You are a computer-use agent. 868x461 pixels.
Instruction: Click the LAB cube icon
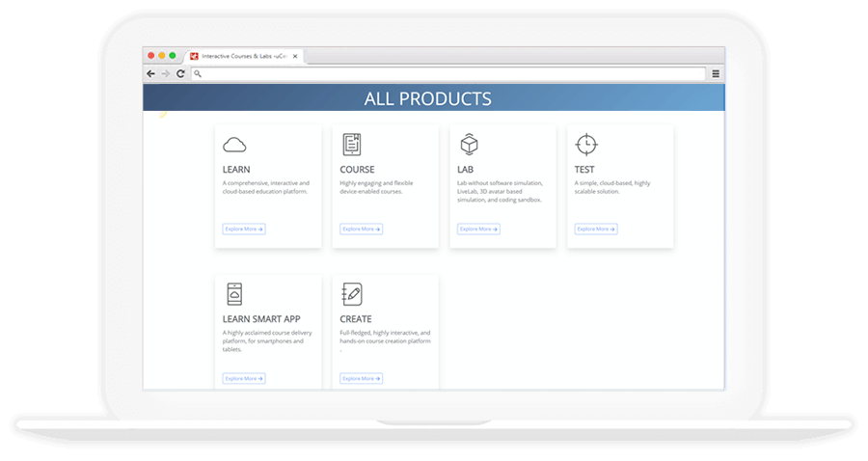coord(469,145)
